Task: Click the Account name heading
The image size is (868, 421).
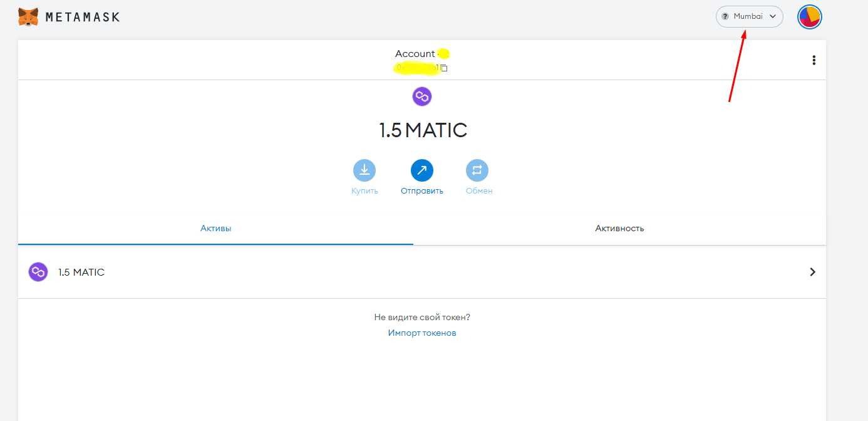Action: pos(415,54)
